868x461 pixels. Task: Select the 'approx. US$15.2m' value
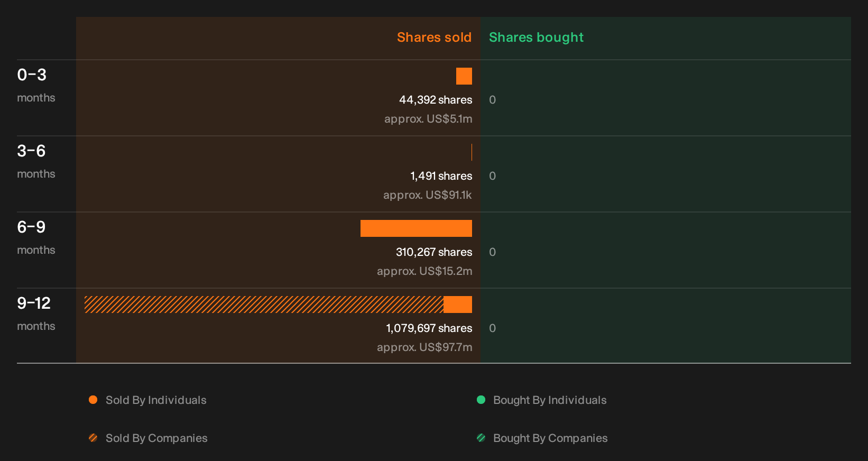[x=424, y=271]
